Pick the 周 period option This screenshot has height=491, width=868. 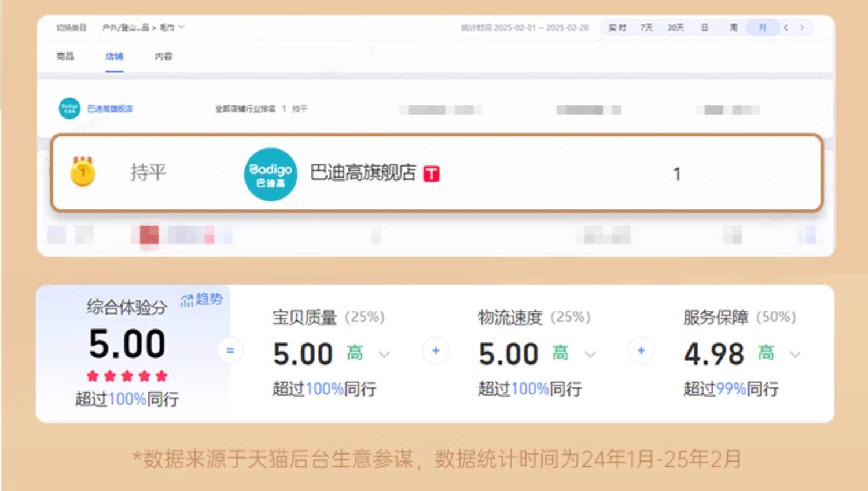[733, 27]
